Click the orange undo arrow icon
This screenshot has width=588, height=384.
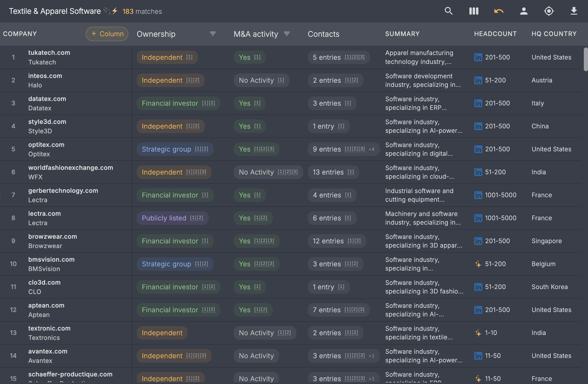tap(499, 11)
